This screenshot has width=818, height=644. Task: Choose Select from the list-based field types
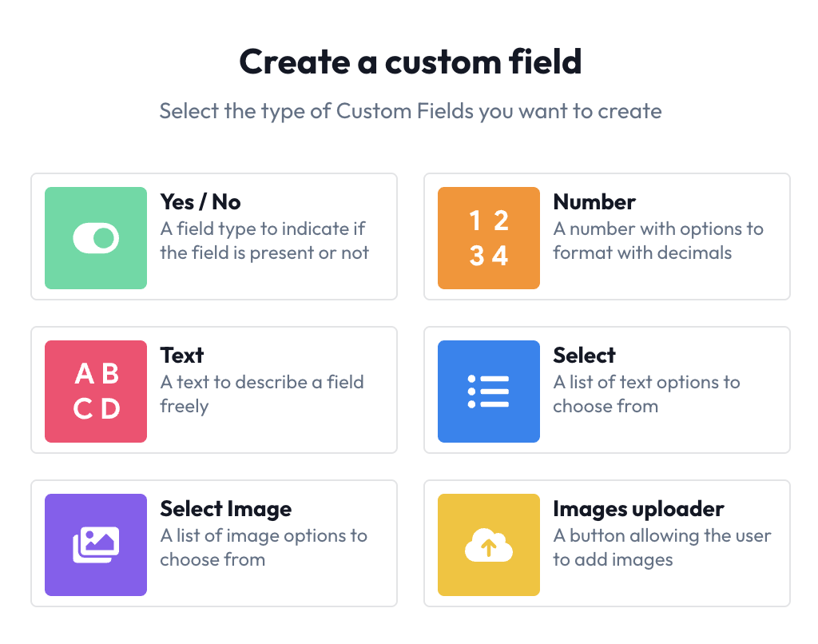tap(607, 389)
